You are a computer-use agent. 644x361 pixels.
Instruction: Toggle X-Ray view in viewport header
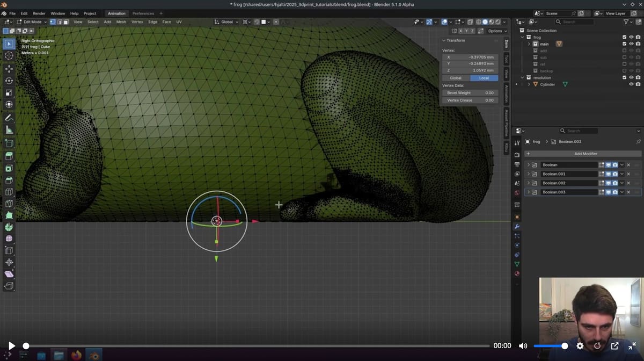click(x=470, y=22)
